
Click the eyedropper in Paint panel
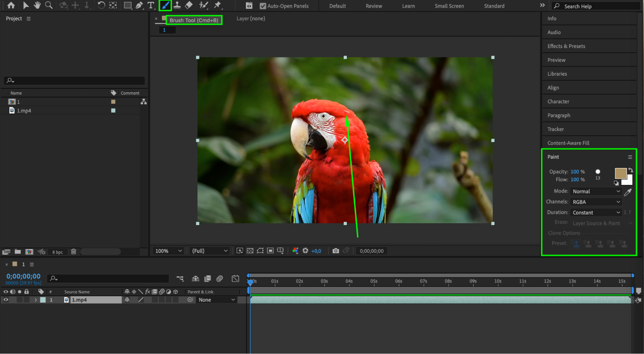click(628, 192)
